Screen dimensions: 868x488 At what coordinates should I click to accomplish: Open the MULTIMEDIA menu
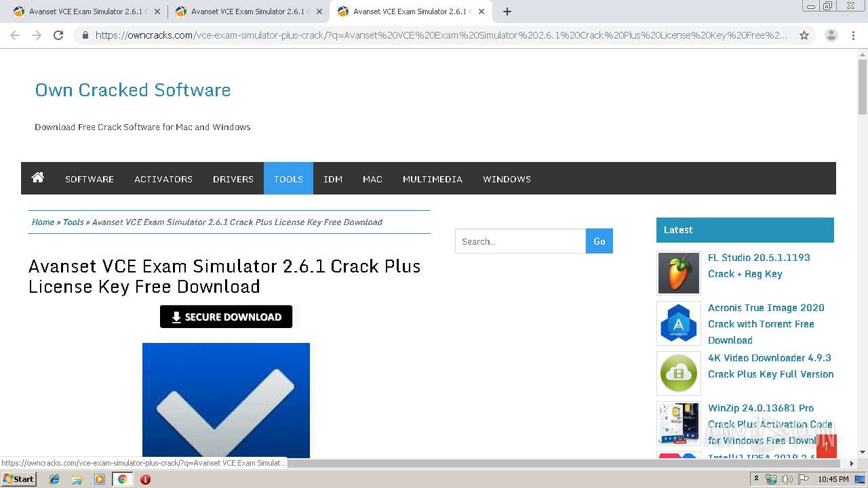pos(433,179)
